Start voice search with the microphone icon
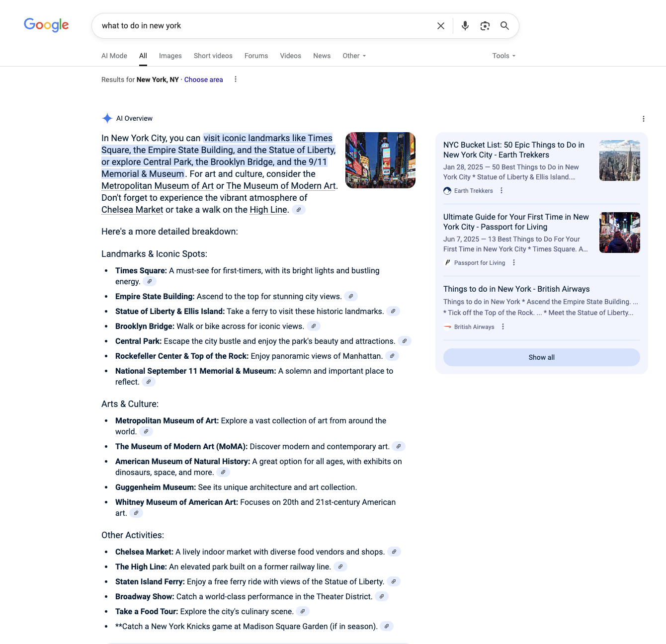This screenshot has height=644, width=666. point(465,26)
